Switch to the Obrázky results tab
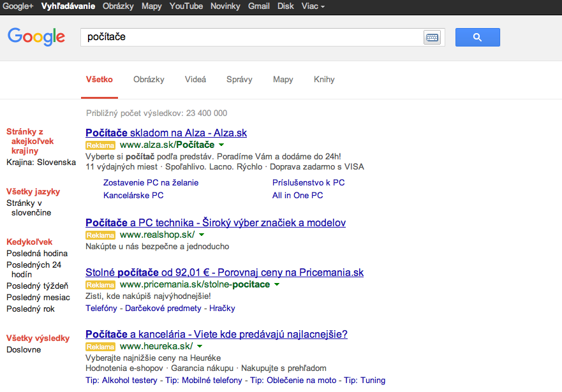Image resolution: width=562 pixels, height=392 pixels. point(149,80)
